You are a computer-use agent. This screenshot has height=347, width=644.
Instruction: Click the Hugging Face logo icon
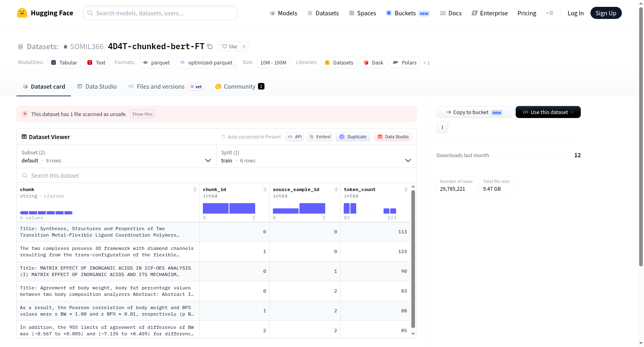22,13
